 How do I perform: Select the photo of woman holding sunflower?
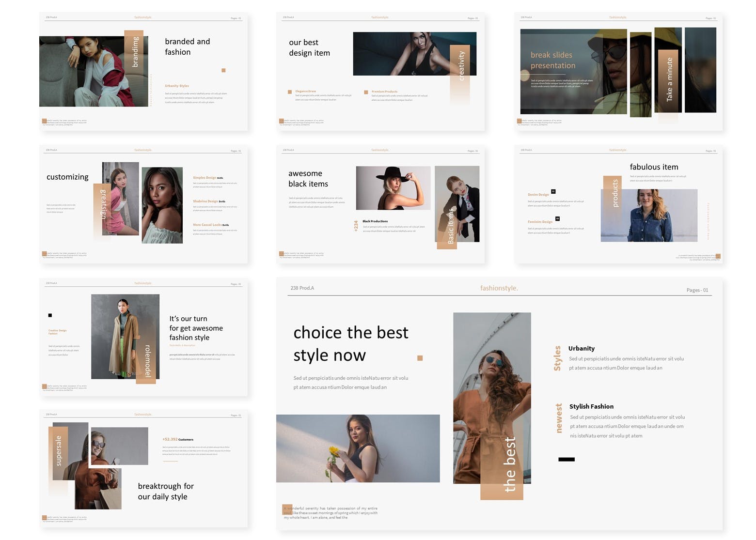coord(358,448)
